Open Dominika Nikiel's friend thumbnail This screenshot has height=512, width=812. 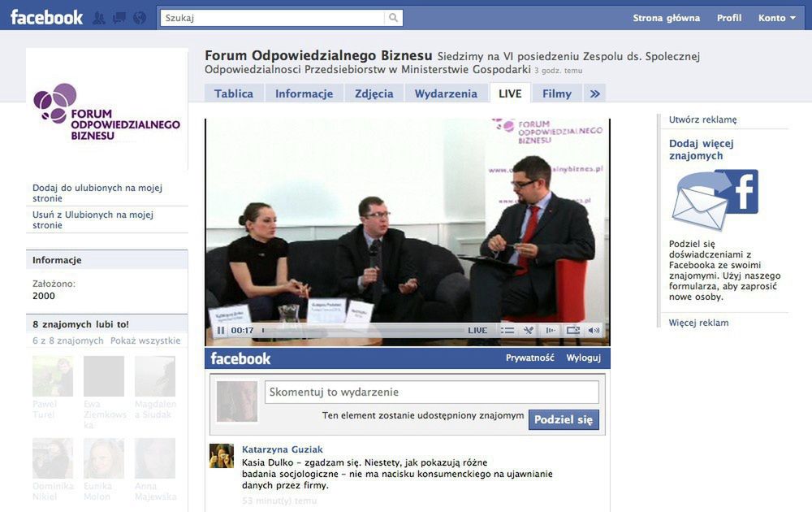tap(52, 458)
